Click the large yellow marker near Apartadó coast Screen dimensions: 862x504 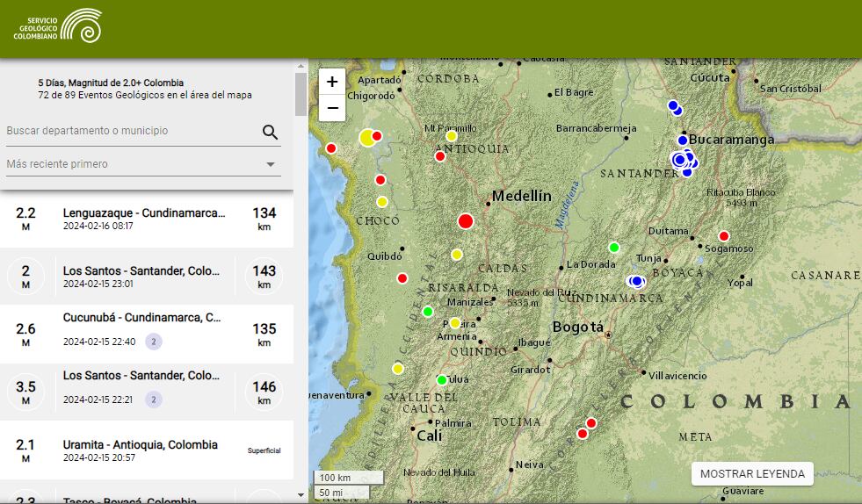(x=367, y=137)
